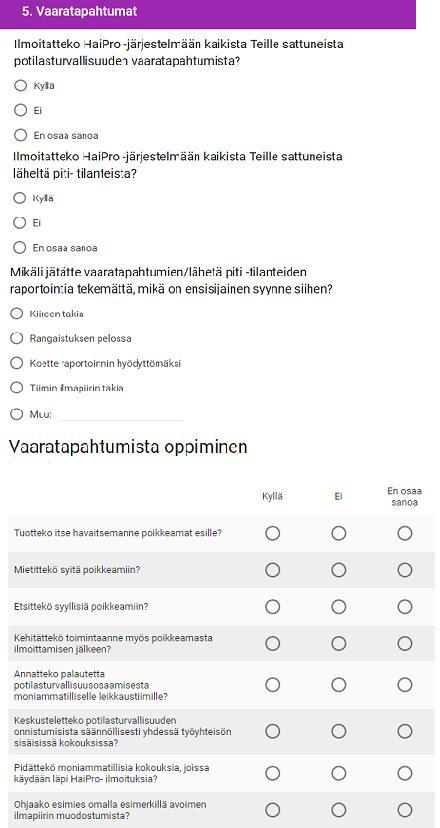Mark Kyllä for Tuotteko itse havaitsemanne poikkeamat esille
This screenshot has width=440, height=828.
(273, 533)
